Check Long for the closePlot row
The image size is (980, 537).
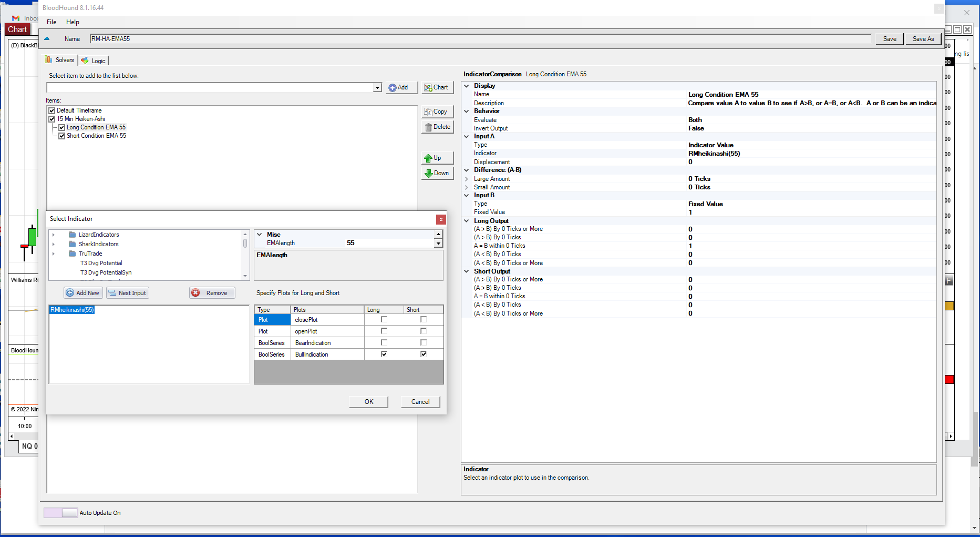(x=384, y=319)
